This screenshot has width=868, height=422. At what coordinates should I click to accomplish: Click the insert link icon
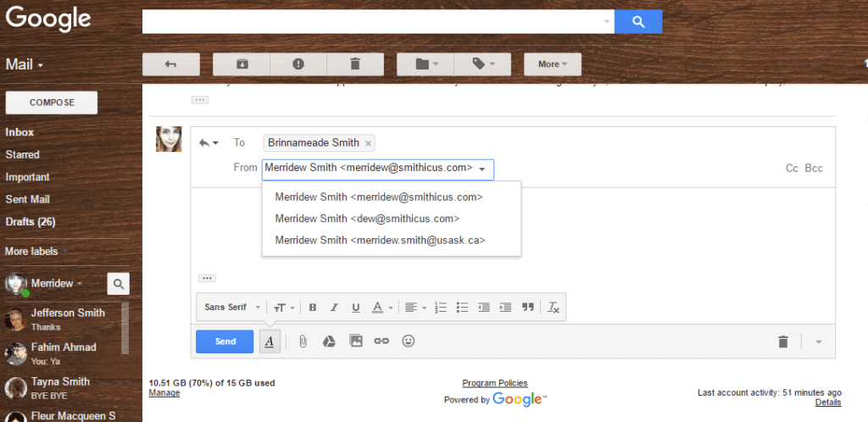click(381, 341)
